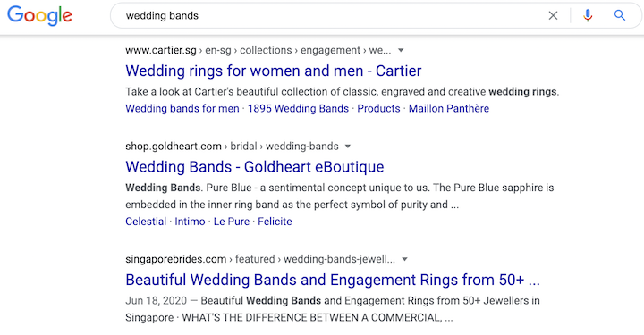Screen dimensions: 644x335
Task: Open Beautiful Wedding Bands and Engagement Rings result
Action: 333,280
